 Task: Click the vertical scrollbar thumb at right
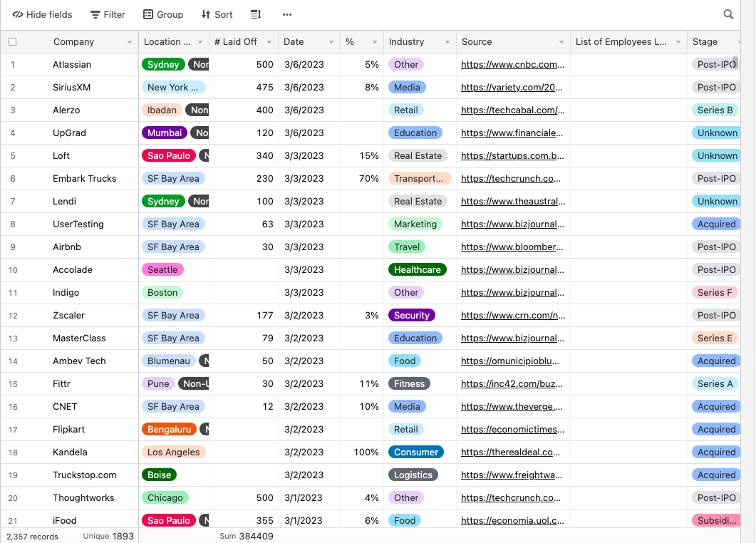coord(735,62)
